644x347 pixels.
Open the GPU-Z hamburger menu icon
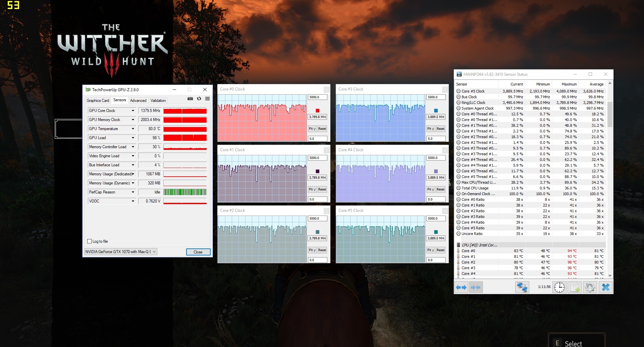[207, 99]
